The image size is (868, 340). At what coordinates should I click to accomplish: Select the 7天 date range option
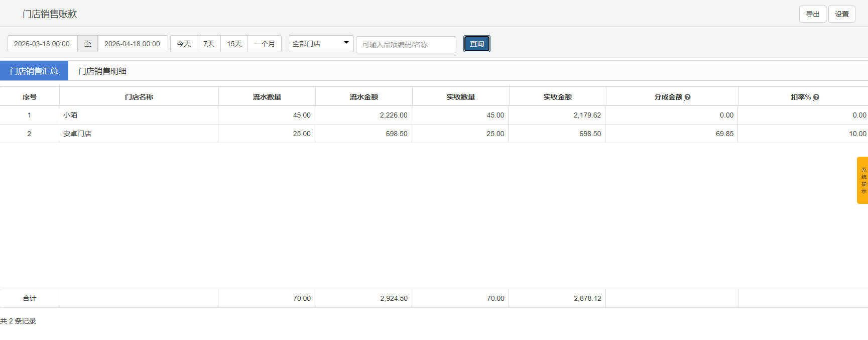209,44
